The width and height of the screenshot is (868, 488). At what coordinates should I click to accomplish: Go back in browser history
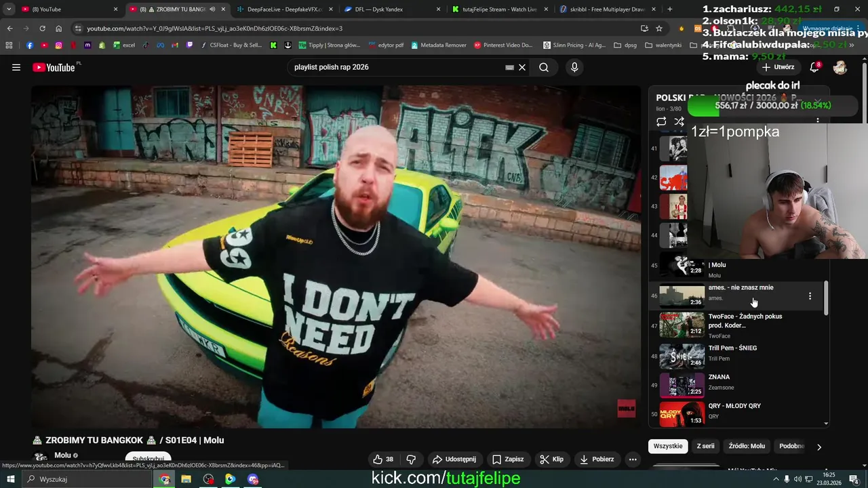coord(9,28)
